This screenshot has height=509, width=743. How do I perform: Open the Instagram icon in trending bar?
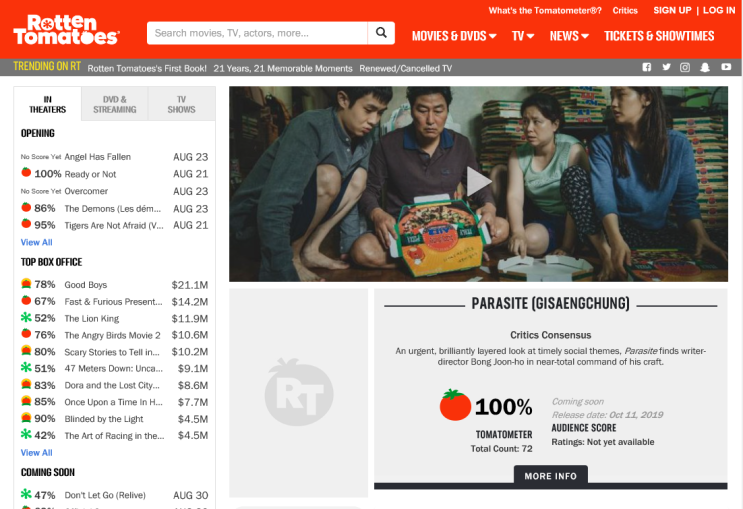(685, 67)
